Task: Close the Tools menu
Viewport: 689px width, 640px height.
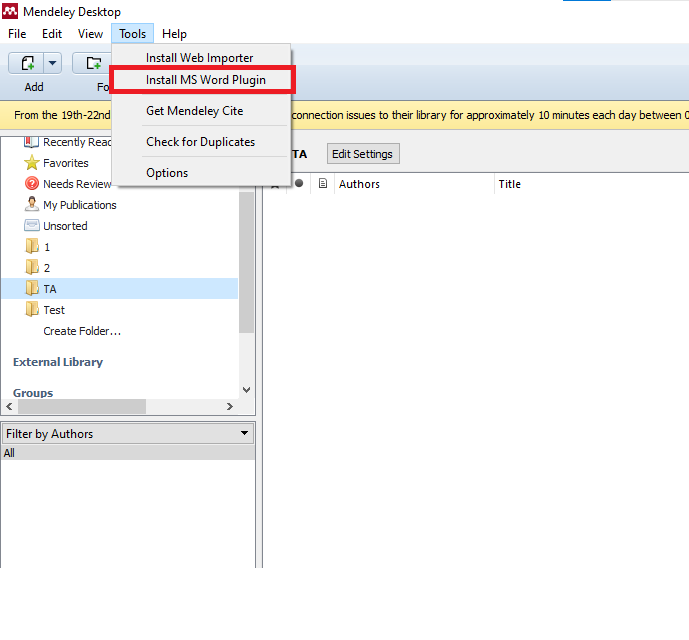Action: [x=132, y=34]
